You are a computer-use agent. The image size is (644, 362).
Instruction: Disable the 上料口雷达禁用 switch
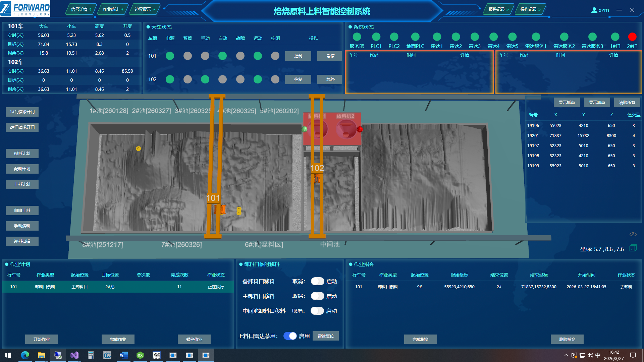click(x=290, y=336)
